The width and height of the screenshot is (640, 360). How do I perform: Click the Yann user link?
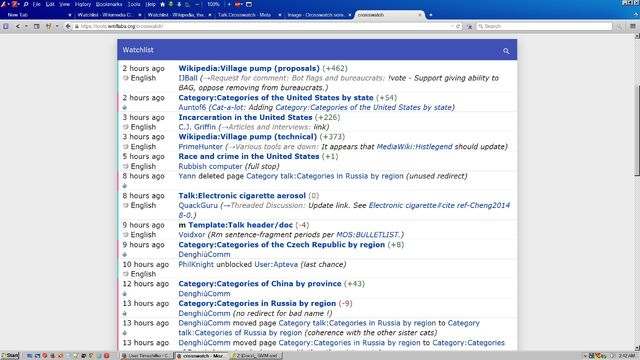pyautogui.click(x=187, y=176)
